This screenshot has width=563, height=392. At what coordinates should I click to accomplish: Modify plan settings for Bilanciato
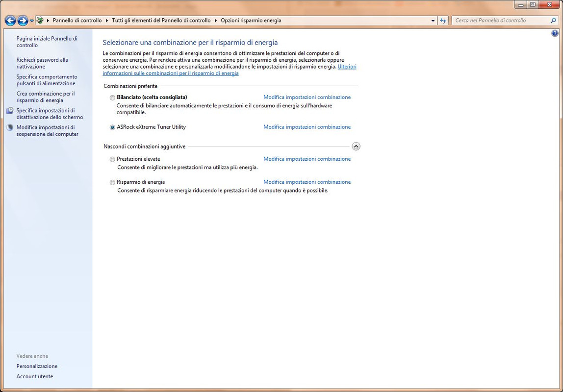307,97
